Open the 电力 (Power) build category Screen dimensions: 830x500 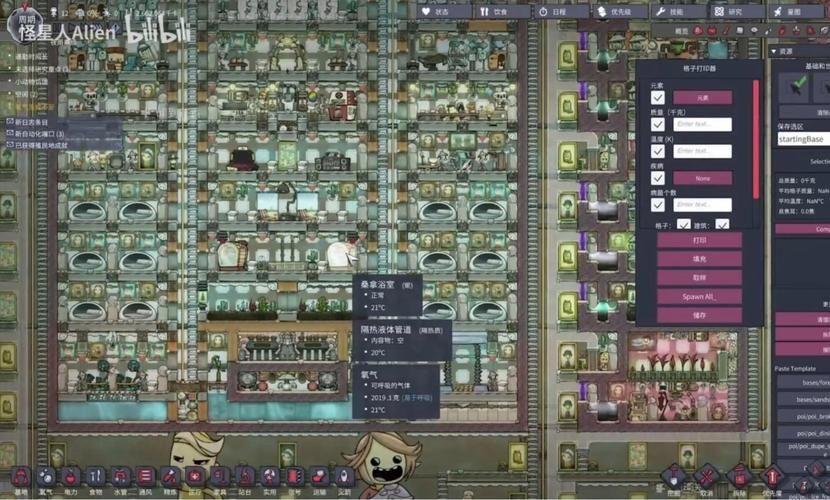point(71,478)
